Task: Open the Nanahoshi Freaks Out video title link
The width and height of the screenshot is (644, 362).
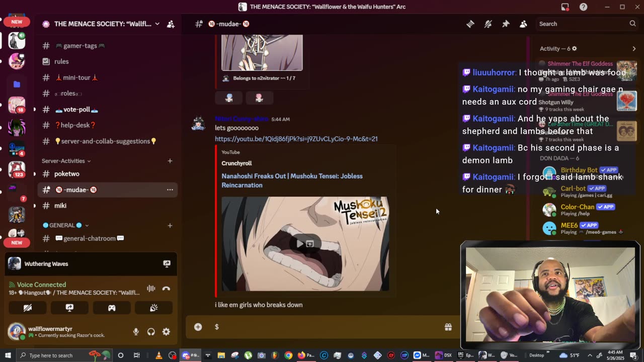Action: click(x=292, y=180)
